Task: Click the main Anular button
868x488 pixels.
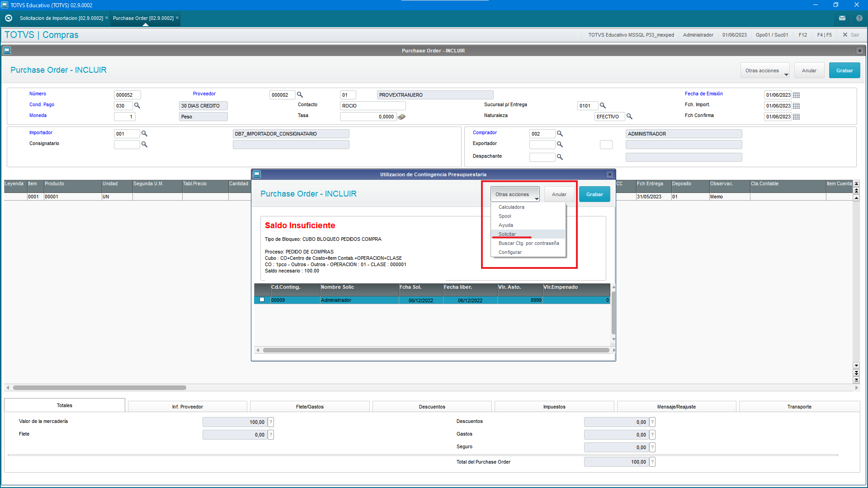Action: 809,70
